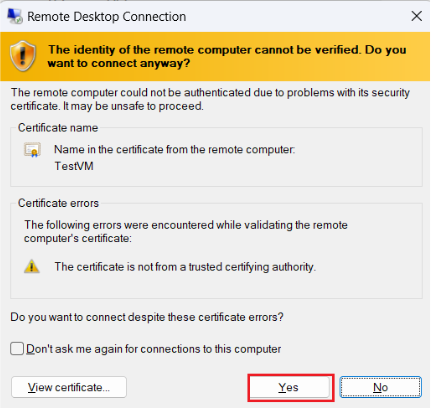Image resolution: width=431 pixels, height=410 pixels.
Task: Click the Remote Desktop Connection title text
Action: coord(107,17)
